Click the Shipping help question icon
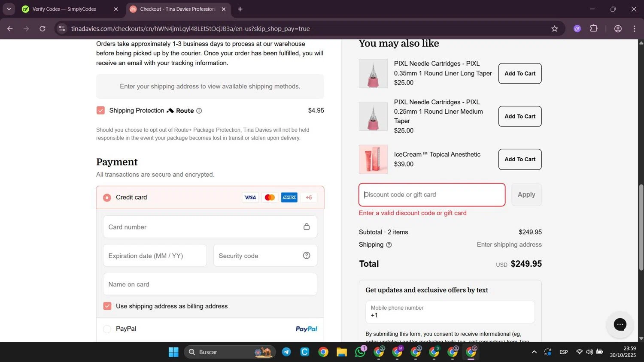The image size is (644, 362). [x=389, y=245]
